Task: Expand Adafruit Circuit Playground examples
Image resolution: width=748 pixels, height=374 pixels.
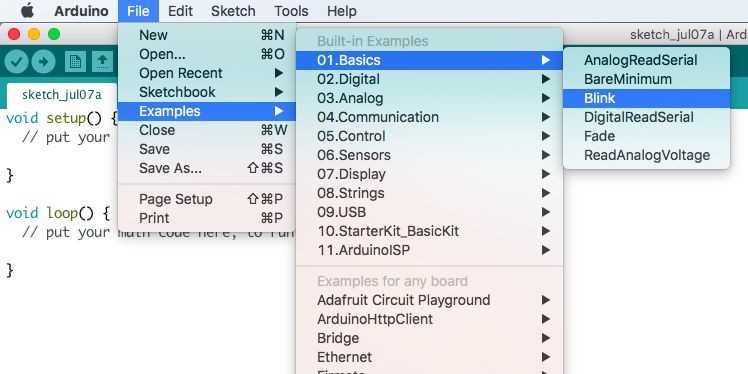Action: click(x=429, y=300)
